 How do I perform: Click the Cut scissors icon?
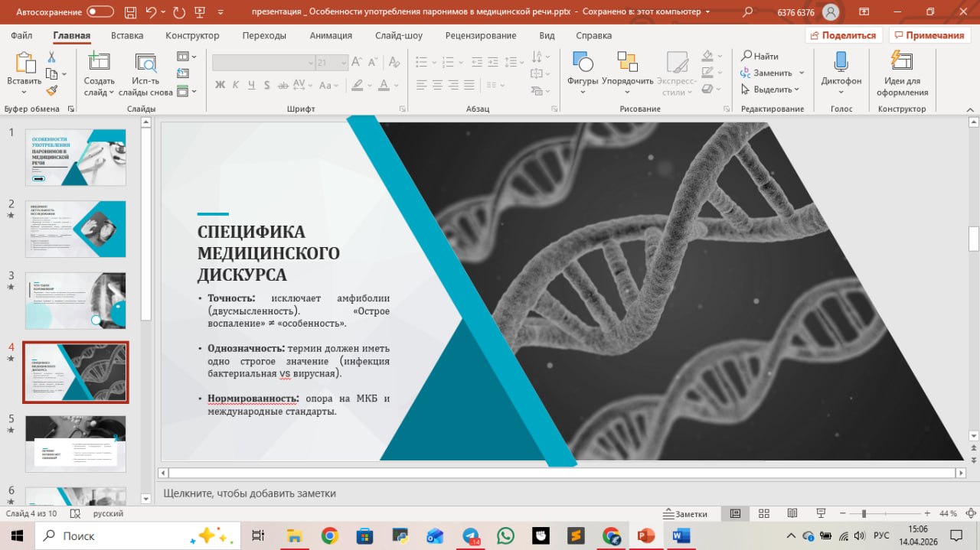[x=51, y=57]
